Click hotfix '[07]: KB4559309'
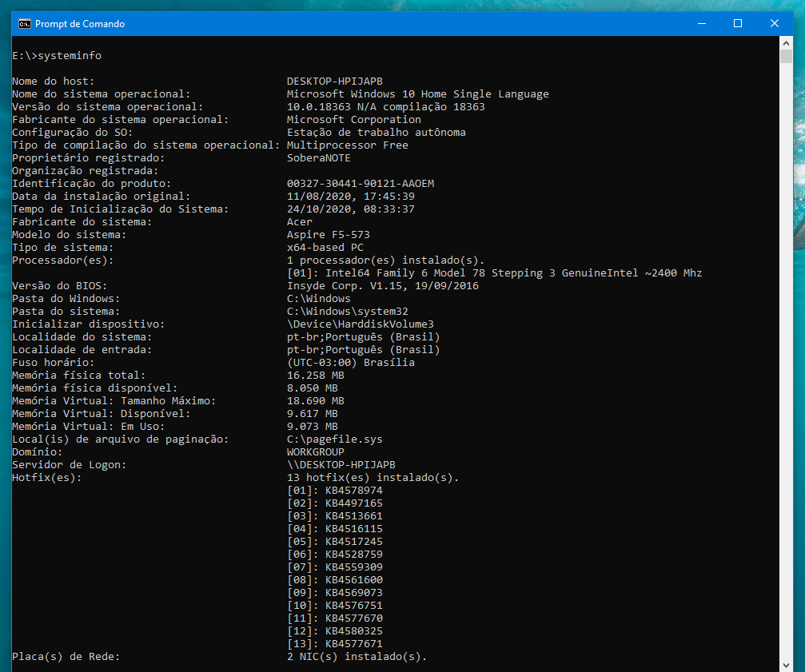The height and width of the screenshot is (672, 805). tap(335, 567)
